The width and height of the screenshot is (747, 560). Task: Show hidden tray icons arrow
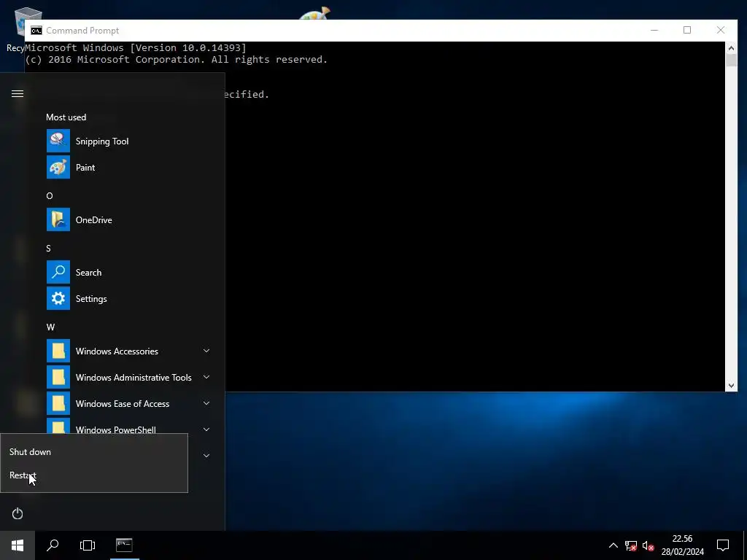[x=613, y=545]
